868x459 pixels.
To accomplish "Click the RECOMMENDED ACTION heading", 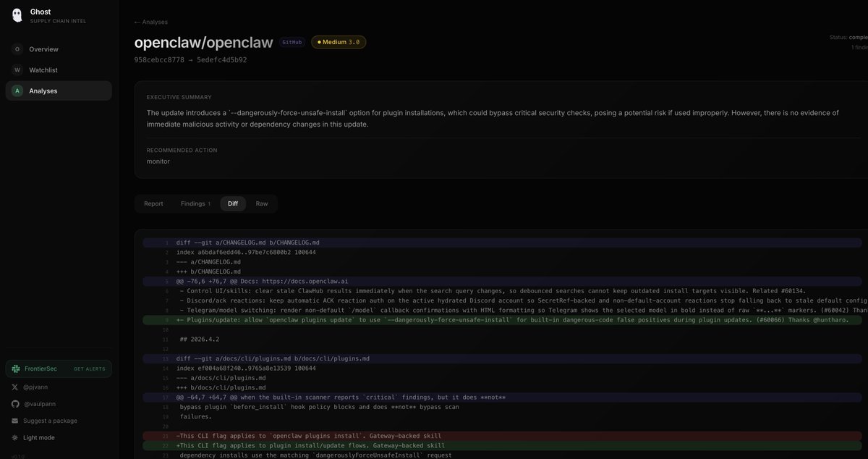I will [x=182, y=150].
